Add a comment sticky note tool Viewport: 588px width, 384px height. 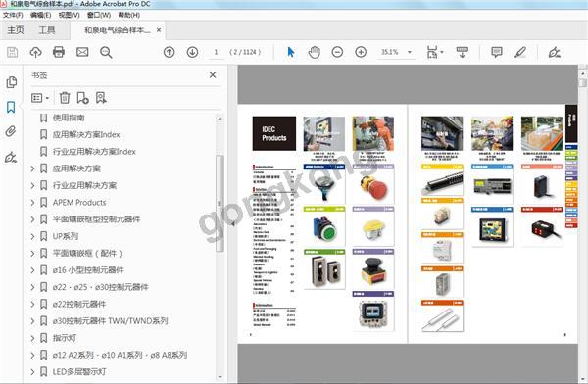(497, 52)
